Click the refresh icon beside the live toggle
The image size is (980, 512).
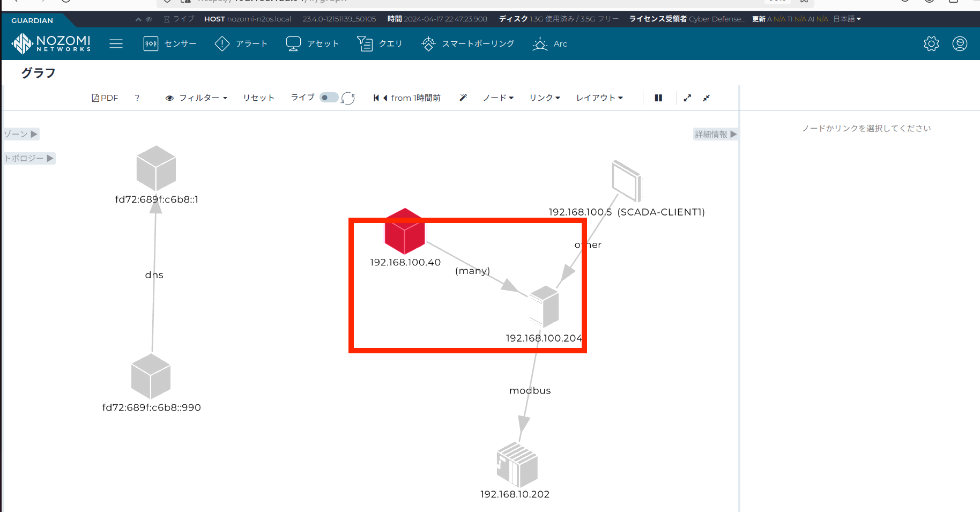tap(348, 98)
